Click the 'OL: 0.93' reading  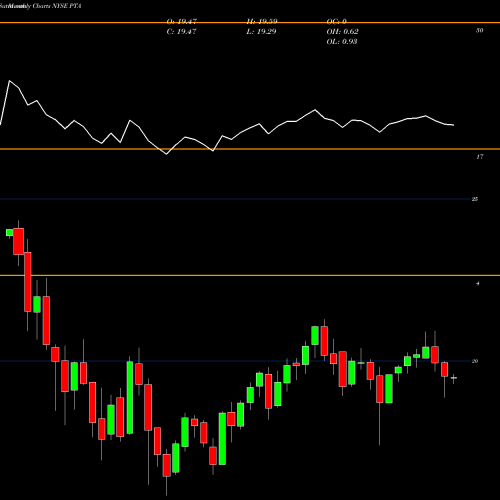[x=342, y=42]
